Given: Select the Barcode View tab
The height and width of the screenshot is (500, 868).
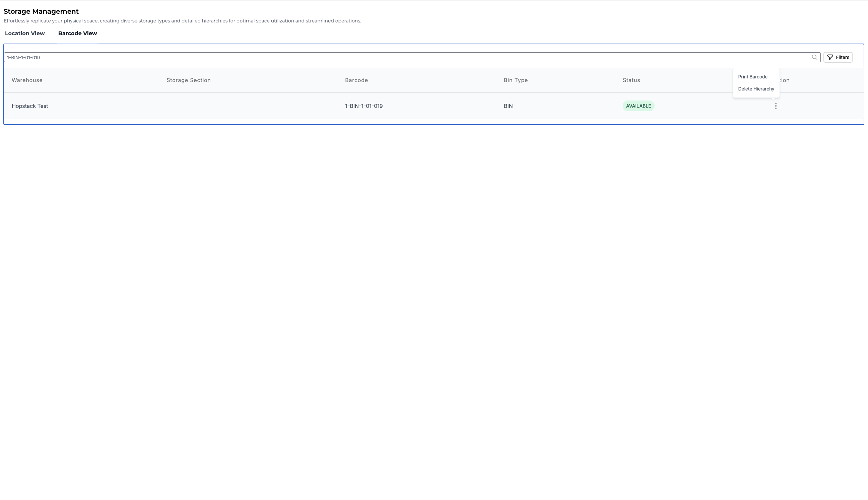Looking at the screenshot, I should (x=78, y=33).
